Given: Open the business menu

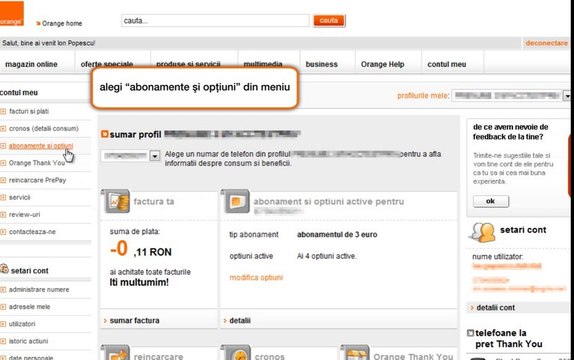Looking at the screenshot, I should [x=321, y=64].
